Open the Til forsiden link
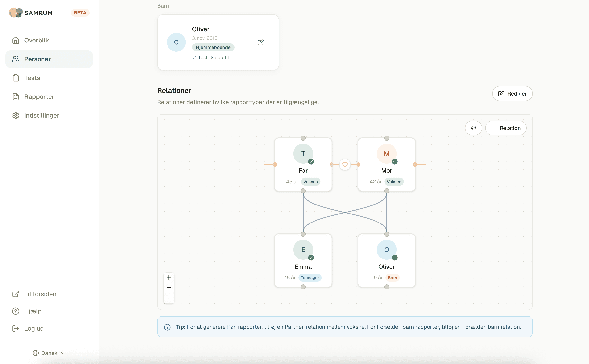Viewport: 589px width, 364px height. pyautogui.click(x=40, y=294)
